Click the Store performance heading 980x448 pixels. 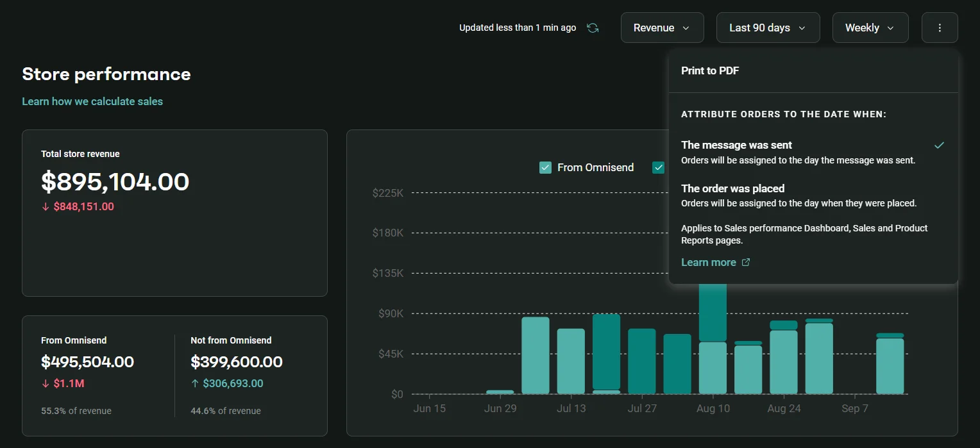(106, 74)
